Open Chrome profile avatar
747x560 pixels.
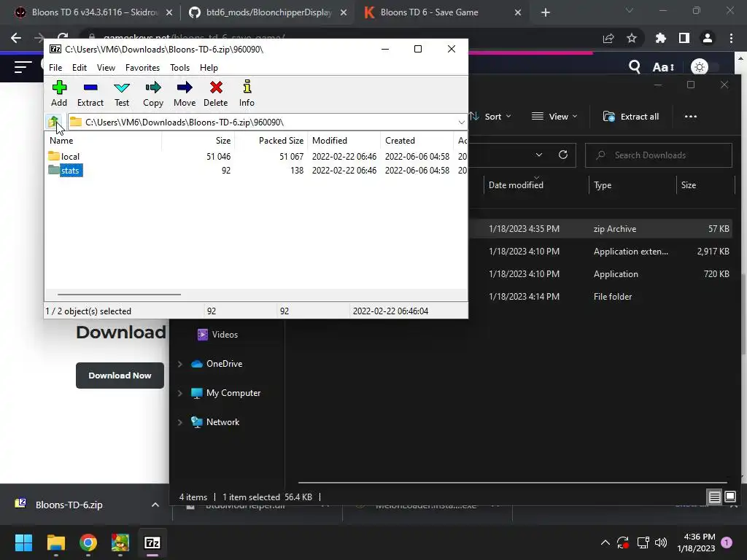(708, 38)
